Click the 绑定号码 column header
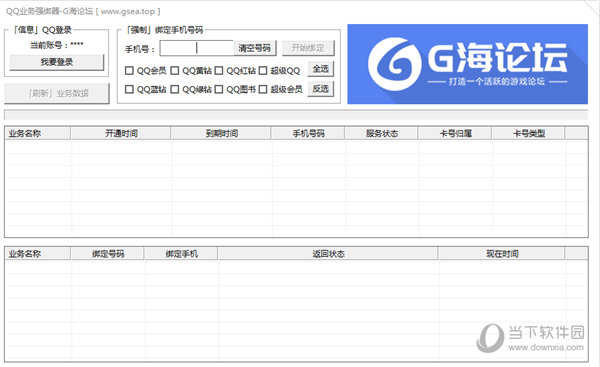The width and height of the screenshot is (600, 367). click(x=108, y=253)
